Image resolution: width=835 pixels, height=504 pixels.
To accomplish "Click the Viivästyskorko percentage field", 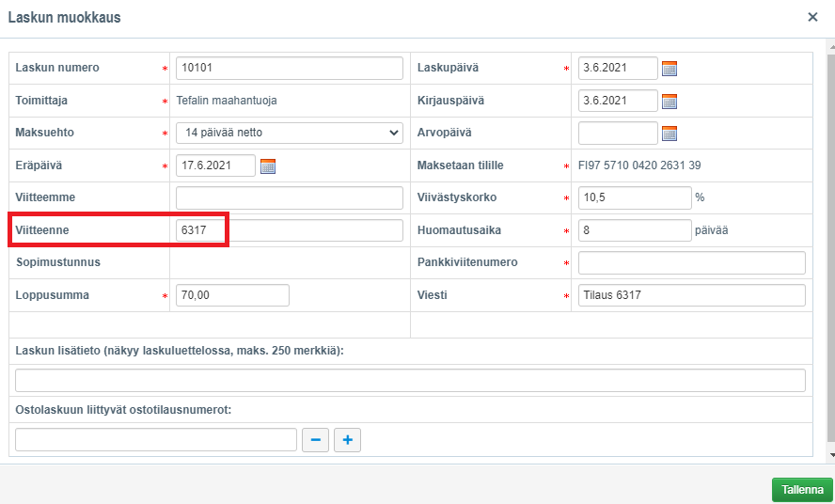I will pyautogui.click(x=634, y=197).
